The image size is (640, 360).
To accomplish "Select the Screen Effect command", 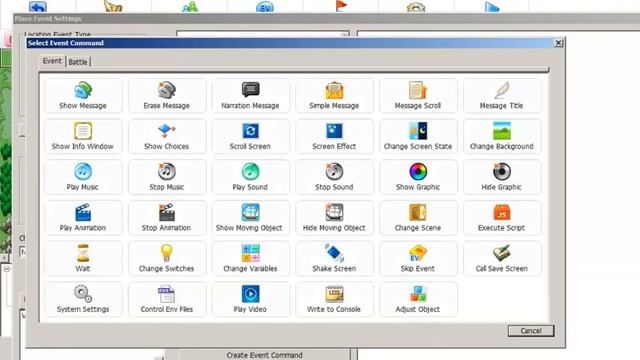I will pos(334,137).
